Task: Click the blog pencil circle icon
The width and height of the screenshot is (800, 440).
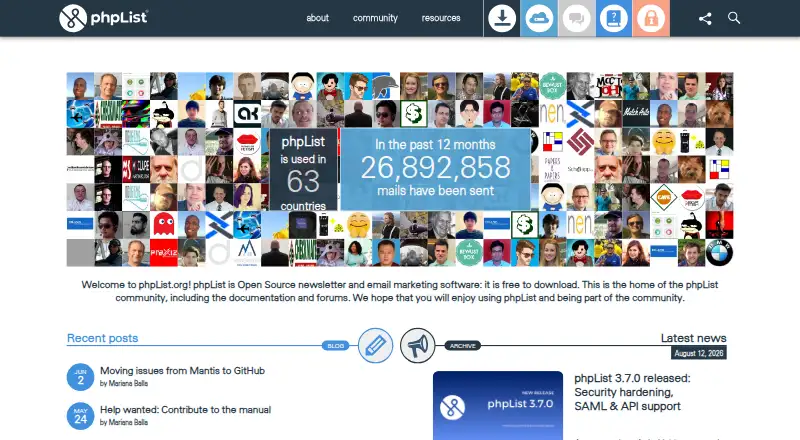Action: pyautogui.click(x=376, y=346)
